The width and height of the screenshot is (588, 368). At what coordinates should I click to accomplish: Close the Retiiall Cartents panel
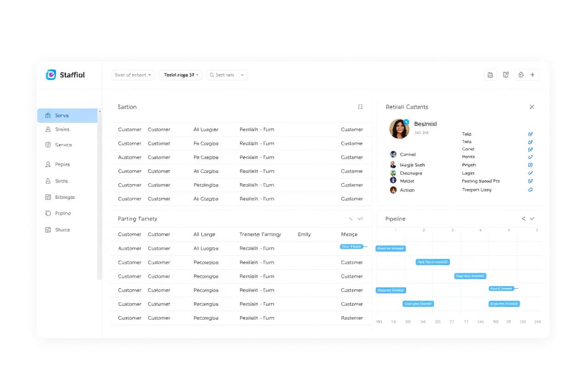coord(531,107)
